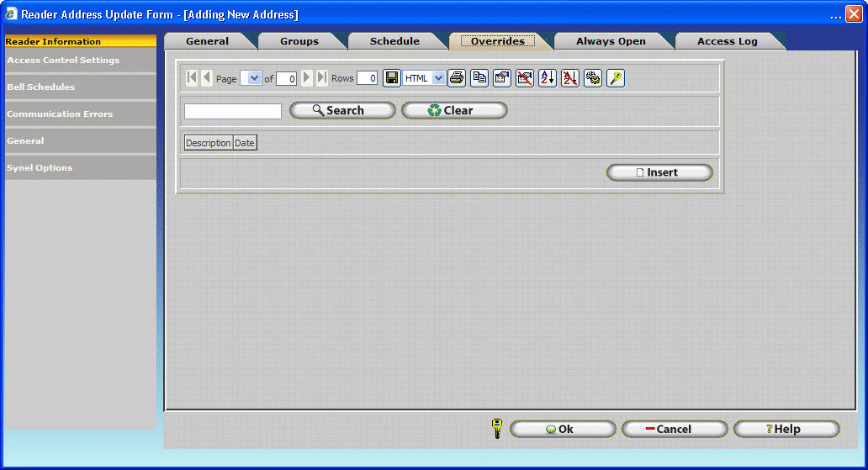Open the Access Log tab
The height and width of the screenshot is (470, 868).
coord(727,41)
